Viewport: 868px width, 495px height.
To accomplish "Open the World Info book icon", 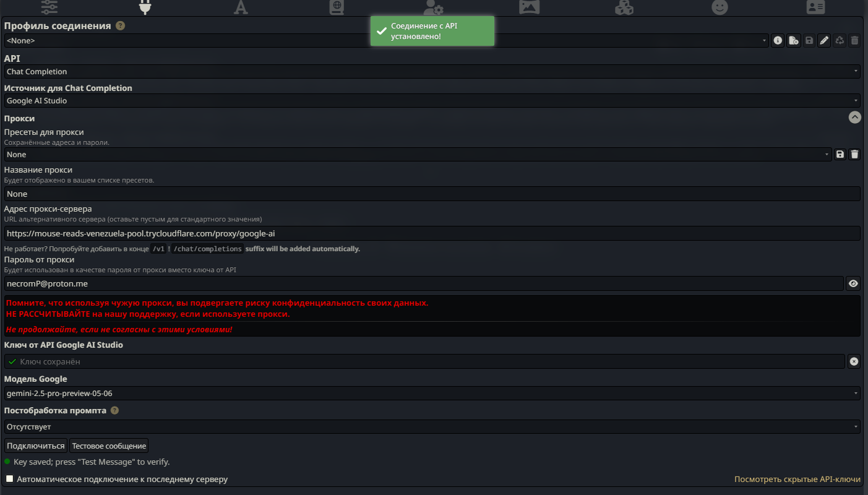I will [337, 7].
